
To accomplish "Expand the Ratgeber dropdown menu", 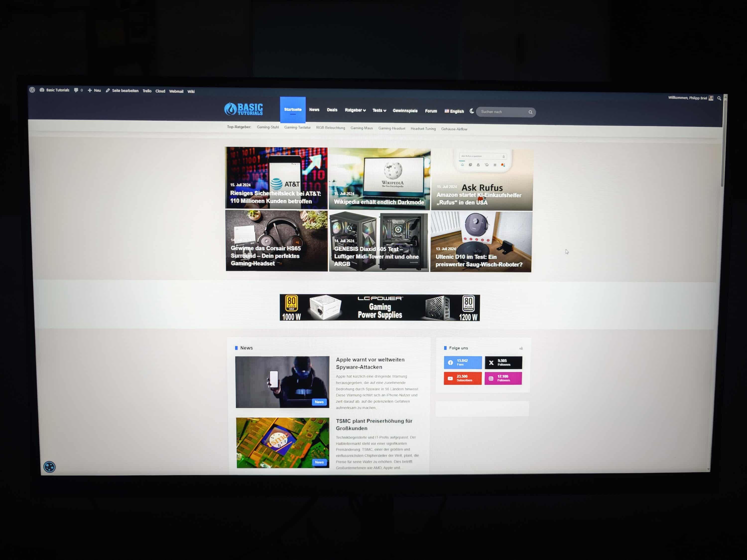I will [355, 110].
